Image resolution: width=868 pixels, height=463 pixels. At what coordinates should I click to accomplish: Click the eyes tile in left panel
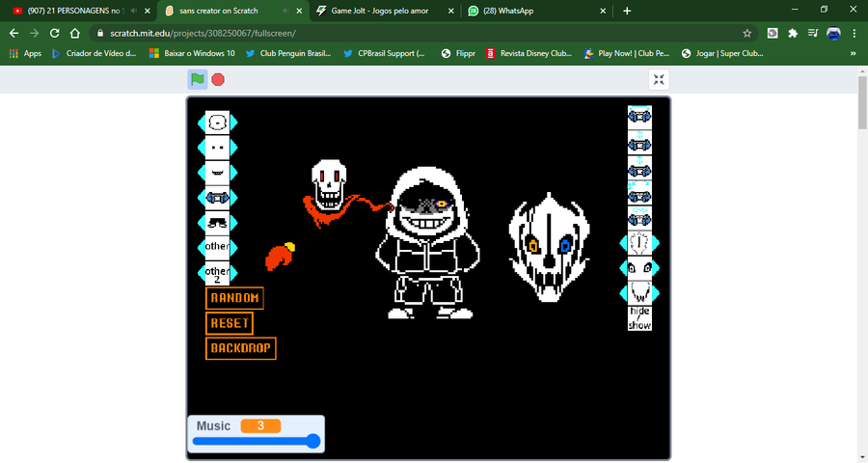pos(217,148)
